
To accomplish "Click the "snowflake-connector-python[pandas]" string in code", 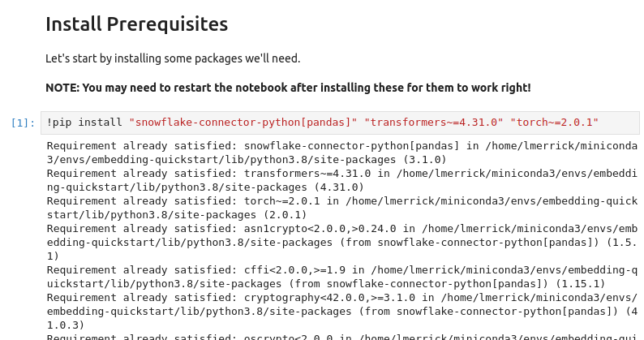I will tap(243, 123).
